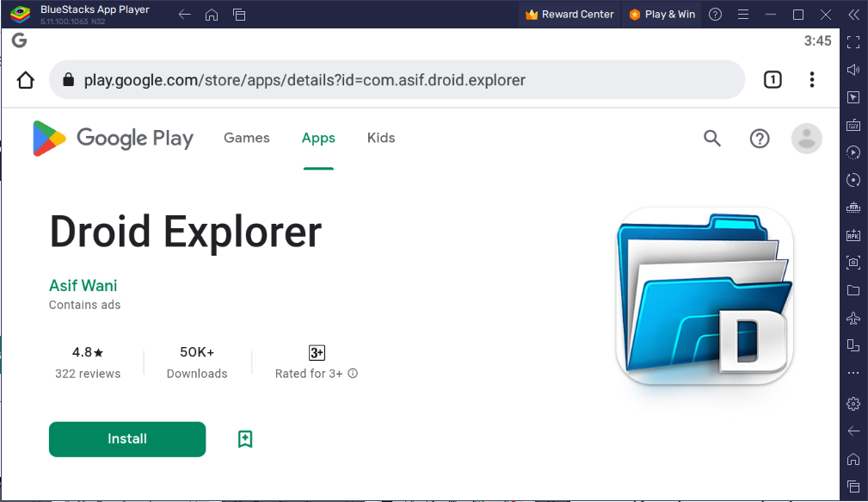Click the sidebar Android home icon
The image size is (868, 502).
[x=853, y=459]
